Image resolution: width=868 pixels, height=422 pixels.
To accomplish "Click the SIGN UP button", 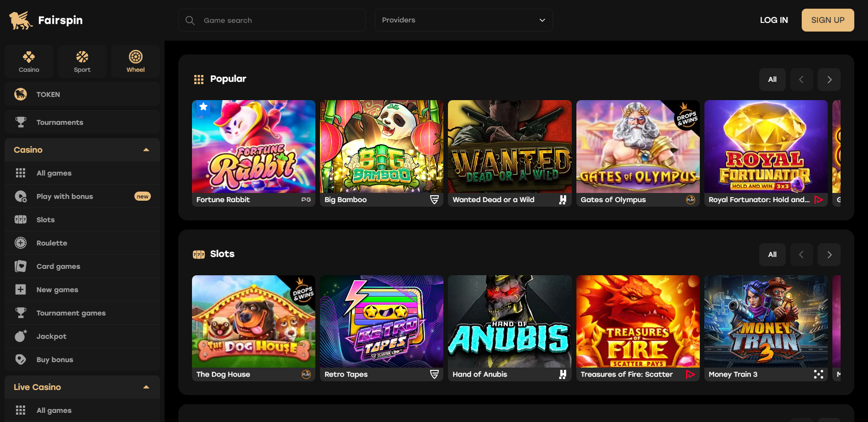I will (x=828, y=20).
